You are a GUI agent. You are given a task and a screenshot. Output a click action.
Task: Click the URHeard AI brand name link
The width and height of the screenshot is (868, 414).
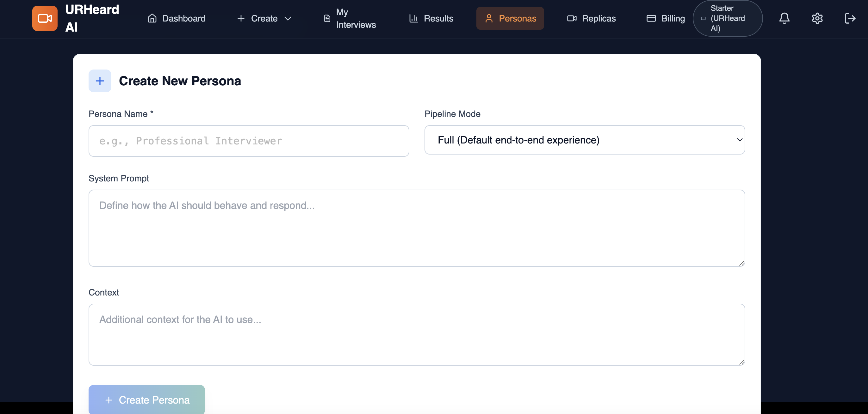coord(92,18)
